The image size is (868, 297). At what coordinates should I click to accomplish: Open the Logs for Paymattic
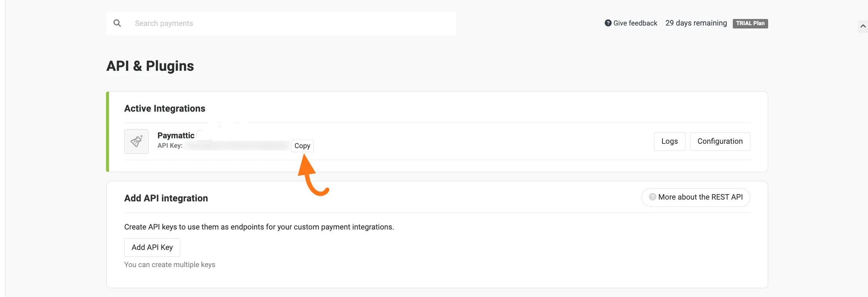click(669, 141)
